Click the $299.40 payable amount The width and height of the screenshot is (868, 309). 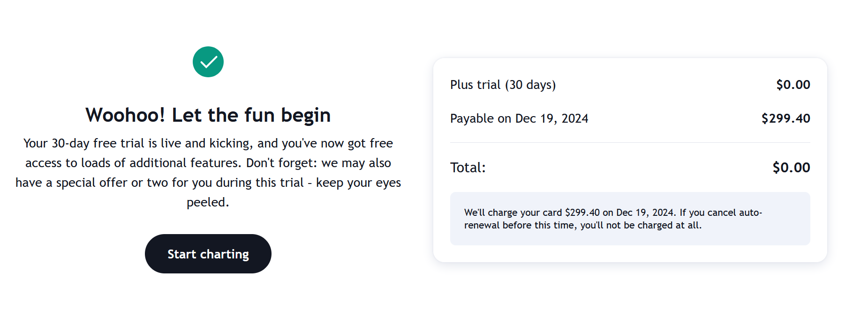785,118
